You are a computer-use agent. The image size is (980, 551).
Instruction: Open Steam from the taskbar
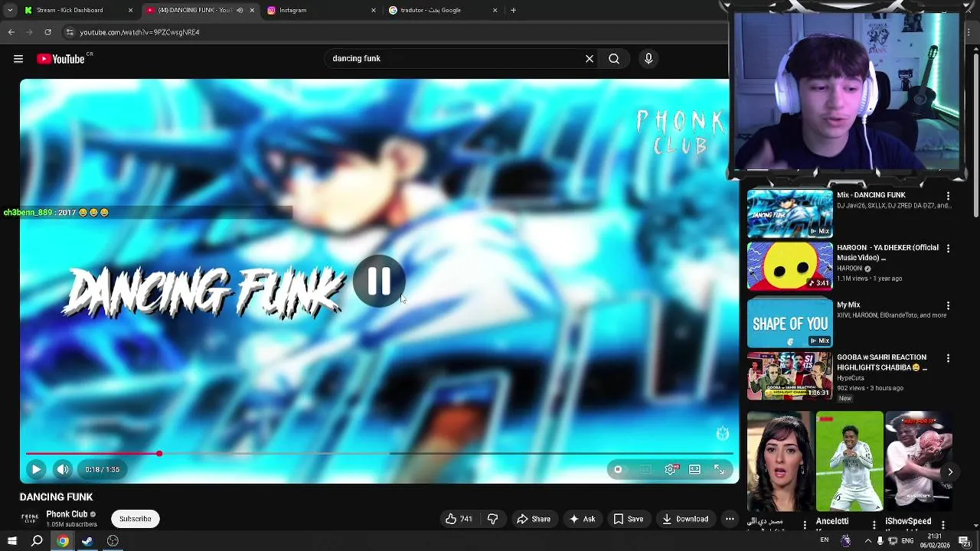click(87, 541)
